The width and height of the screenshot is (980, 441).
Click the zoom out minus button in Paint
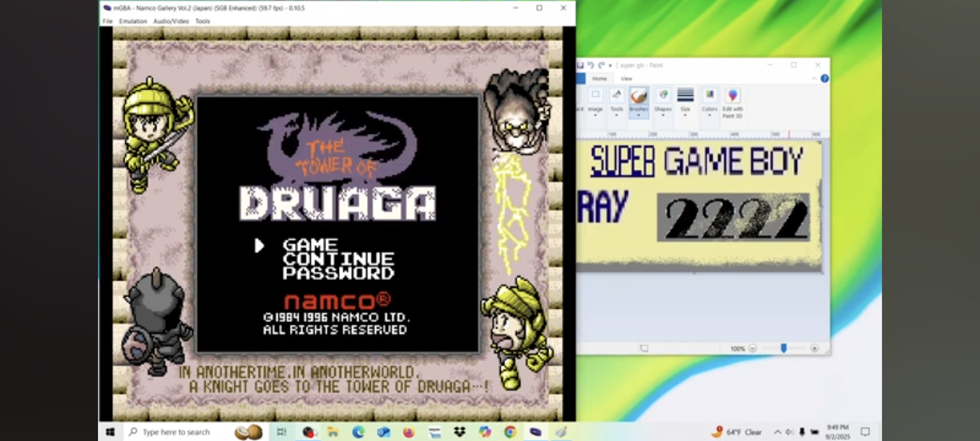[753, 348]
